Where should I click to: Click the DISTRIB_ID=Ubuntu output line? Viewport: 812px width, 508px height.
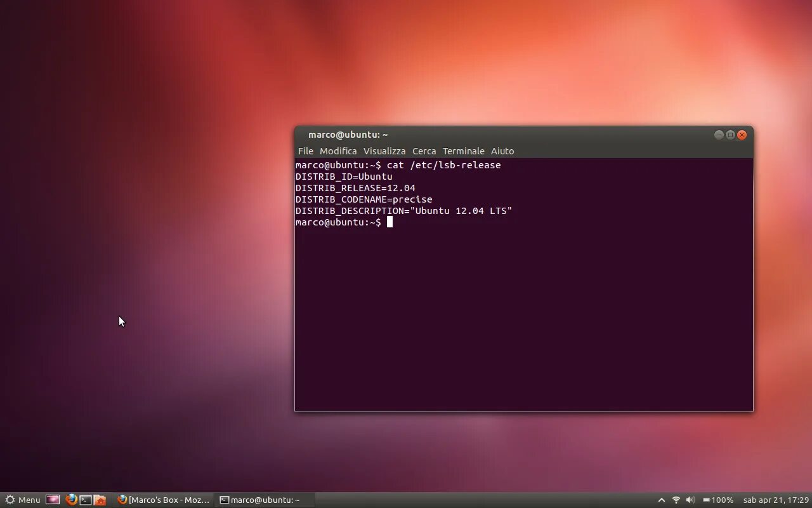pyautogui.click(x=344, y=177)
